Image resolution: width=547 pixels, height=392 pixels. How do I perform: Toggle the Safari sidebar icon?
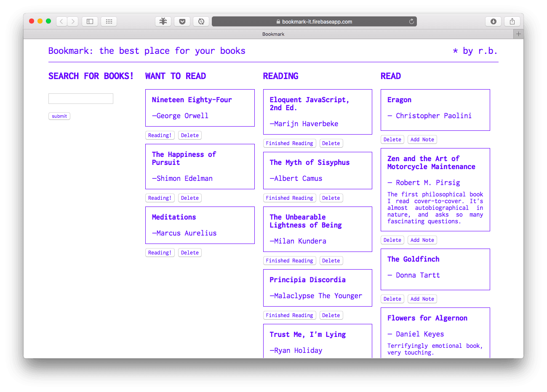[90, 21]
